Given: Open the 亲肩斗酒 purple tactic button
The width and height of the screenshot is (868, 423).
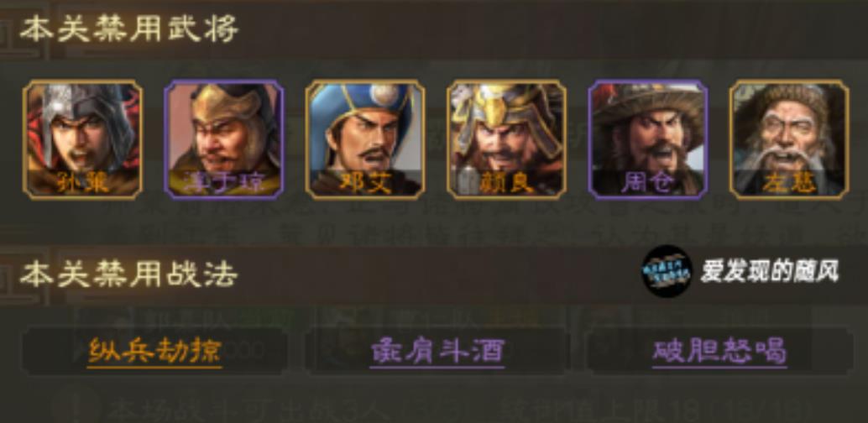Looking at the screenshot, I should pos(437,351).
